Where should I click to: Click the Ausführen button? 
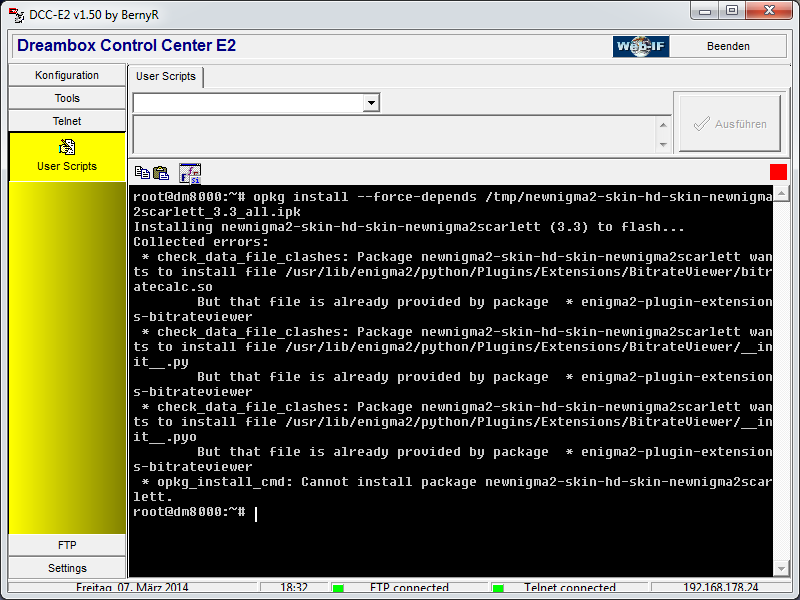(730, 123)
